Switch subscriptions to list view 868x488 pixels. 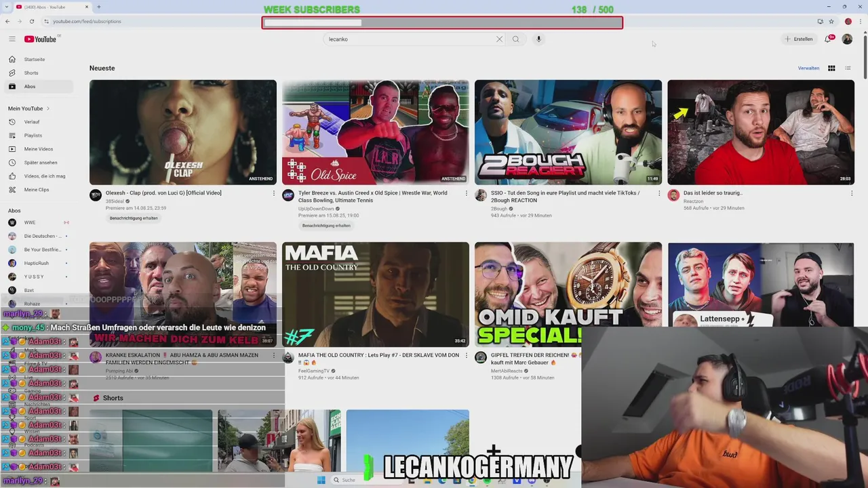[x=848, y=68]
